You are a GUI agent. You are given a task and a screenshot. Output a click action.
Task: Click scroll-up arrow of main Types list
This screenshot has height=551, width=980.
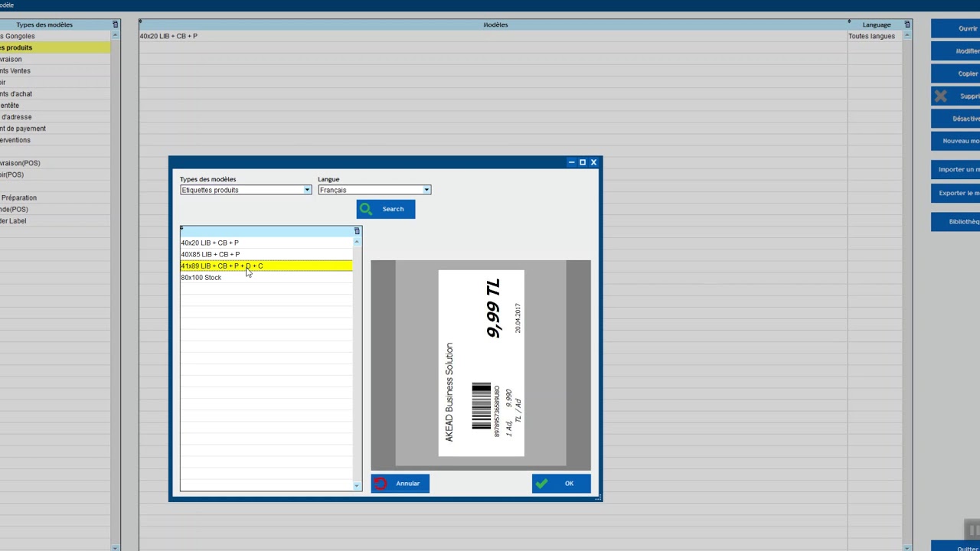116,35
